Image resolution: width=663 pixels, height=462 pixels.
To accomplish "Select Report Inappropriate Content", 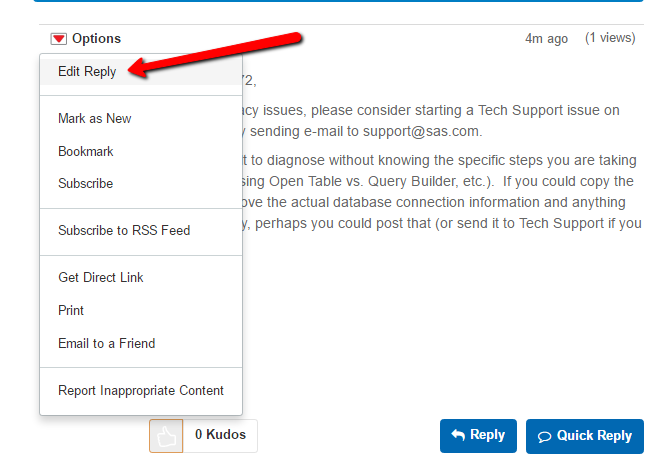I will click(x=141, y=391).
